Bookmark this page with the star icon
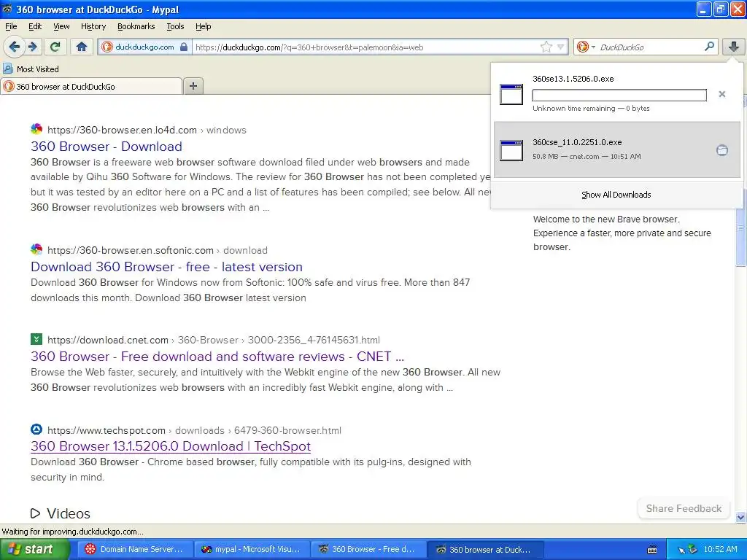The height and width of the screenshot is (560, 747). point(546,47)
